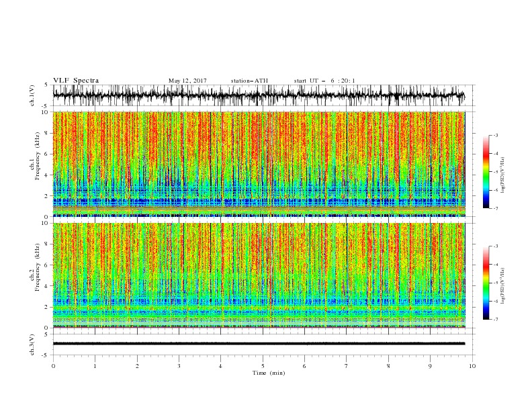
Task: Click time axis tick label '8'
Action: coord(388,366)
